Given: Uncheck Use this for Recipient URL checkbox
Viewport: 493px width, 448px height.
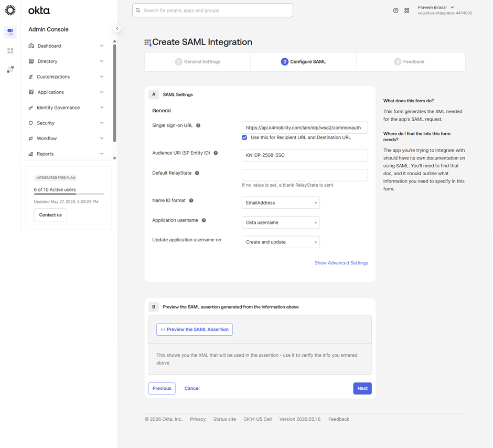Looking at the screenshot, I should pyautogui.click(x=244, y=137).
